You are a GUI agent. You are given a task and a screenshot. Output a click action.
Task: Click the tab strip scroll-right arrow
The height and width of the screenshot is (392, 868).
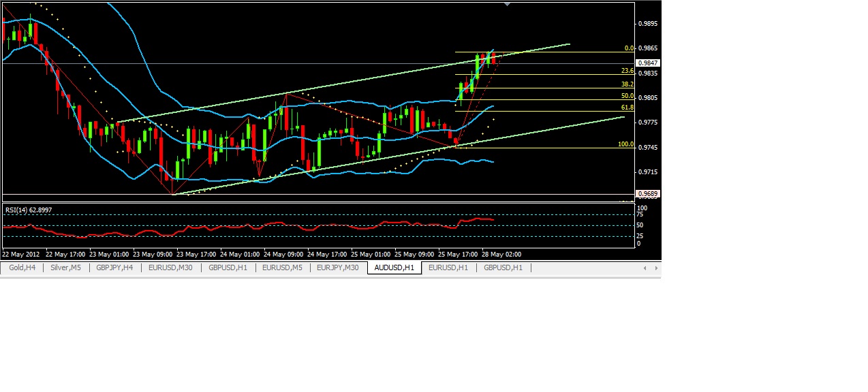pyautogui.click(x=655, y=268)
